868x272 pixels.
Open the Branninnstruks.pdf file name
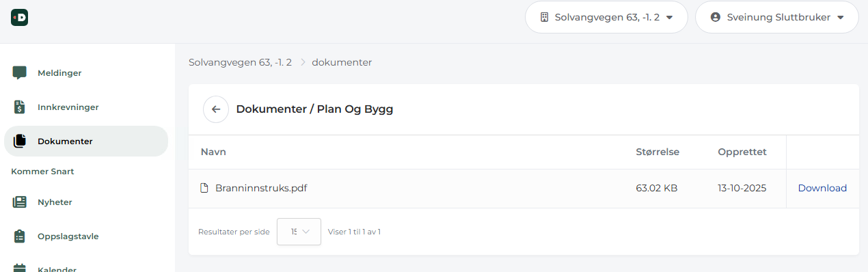(x=261, y=188)
